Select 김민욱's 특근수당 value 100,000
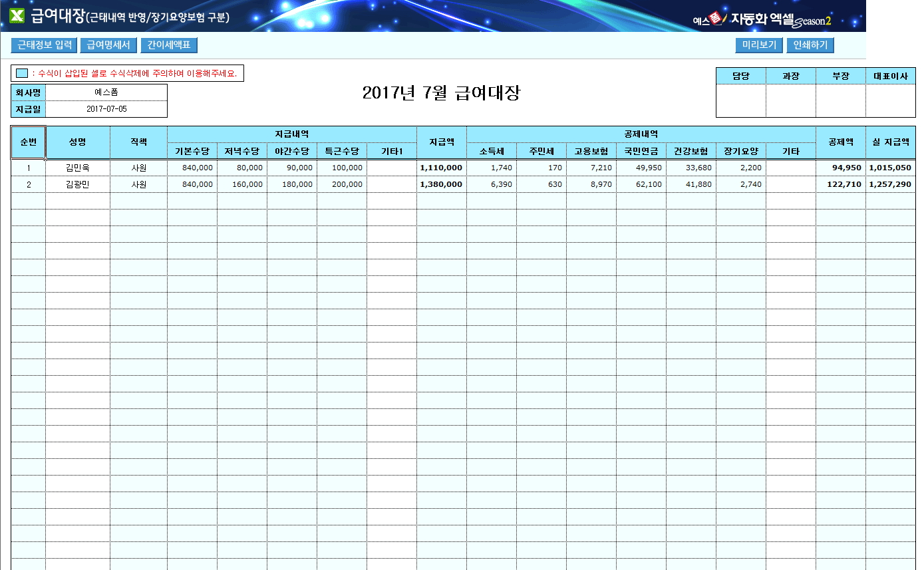The width and height of the screenshot is (924, 570). point(342,168)
